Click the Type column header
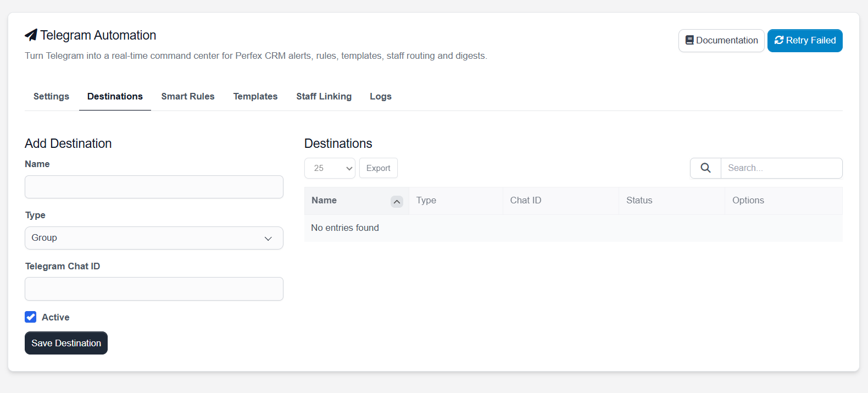The width and height of the screenshot is (868, 393). (456, 201)
